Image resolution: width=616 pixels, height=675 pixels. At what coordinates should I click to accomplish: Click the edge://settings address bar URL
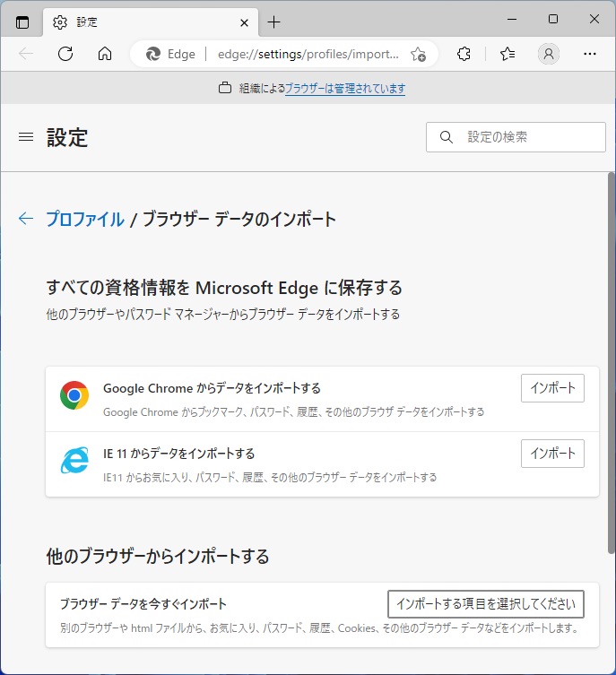pyautogui.click(x=308, y=55)
